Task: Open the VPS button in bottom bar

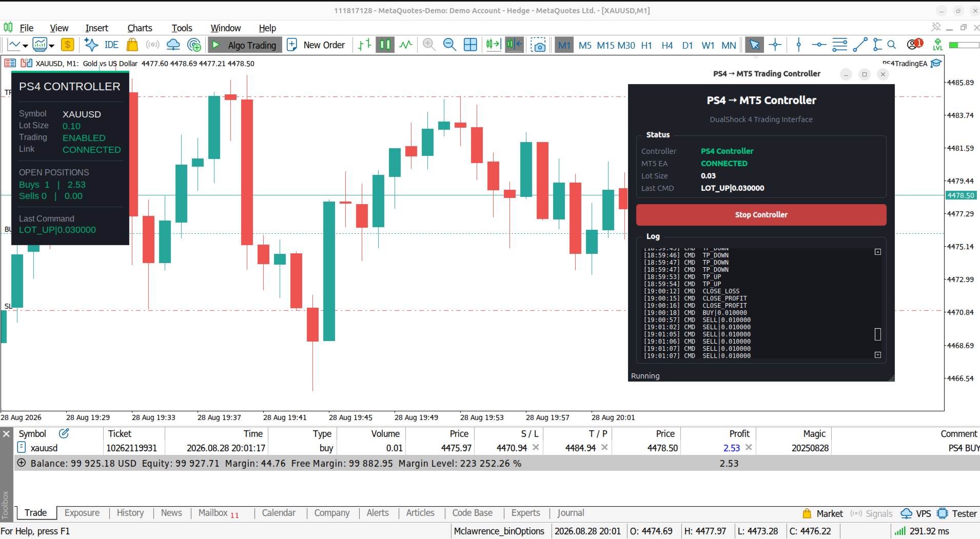Action: [916, 513]
